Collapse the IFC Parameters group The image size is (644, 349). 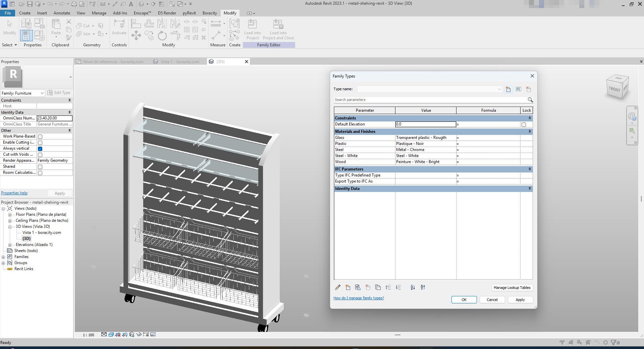click(530, 169)
